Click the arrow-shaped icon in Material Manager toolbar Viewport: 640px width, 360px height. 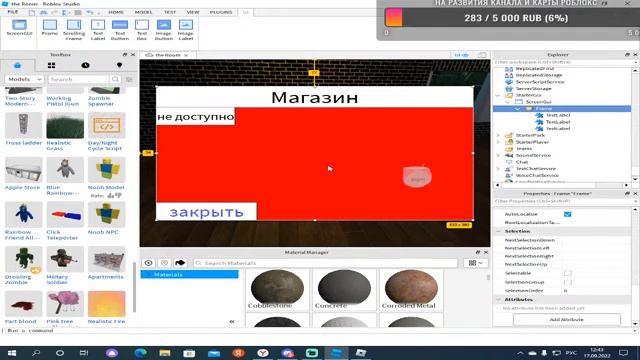180,263
